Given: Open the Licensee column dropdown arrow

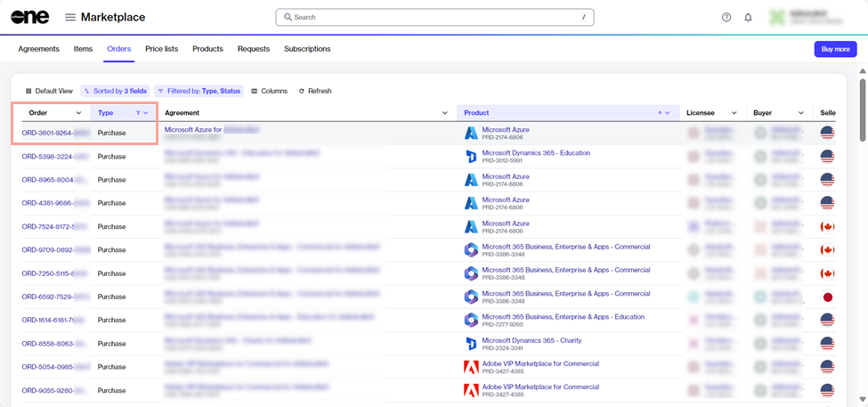Looking at the screenshot, I should (x=734, y=113).
